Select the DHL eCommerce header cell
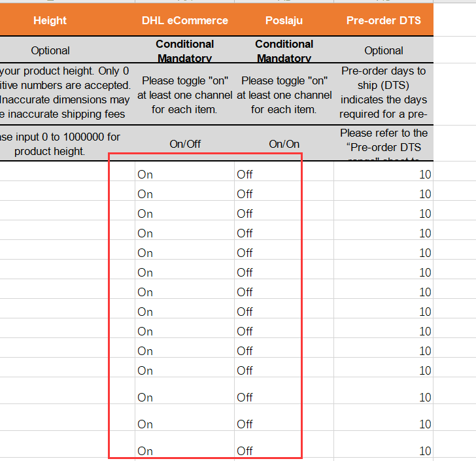Image resolution: width=476 pixels, height=461 pixels. [184, 20]
